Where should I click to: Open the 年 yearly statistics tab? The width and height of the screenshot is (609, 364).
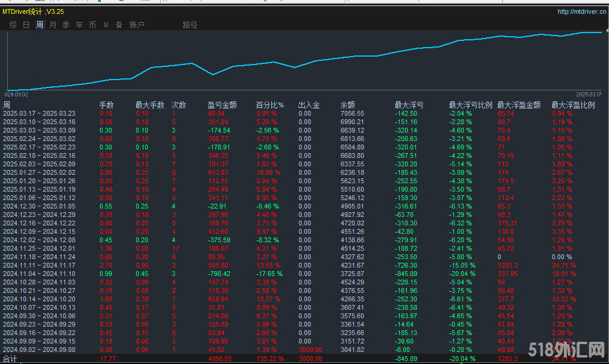pos(80,25)
